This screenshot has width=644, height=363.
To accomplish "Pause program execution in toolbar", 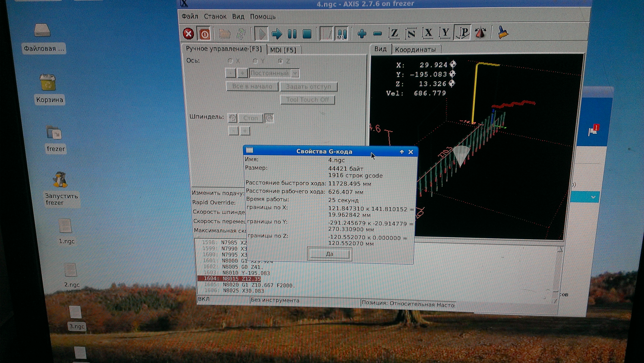I will (x=292, y=34).
